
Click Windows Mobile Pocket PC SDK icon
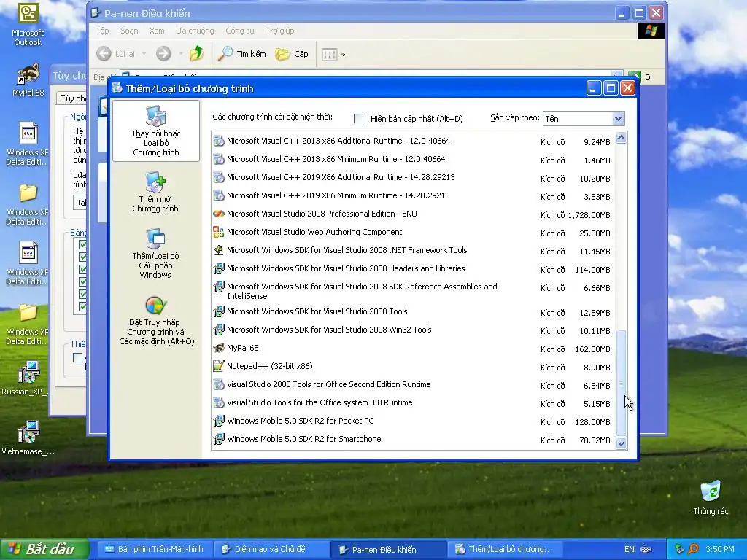tap(219, 421)
